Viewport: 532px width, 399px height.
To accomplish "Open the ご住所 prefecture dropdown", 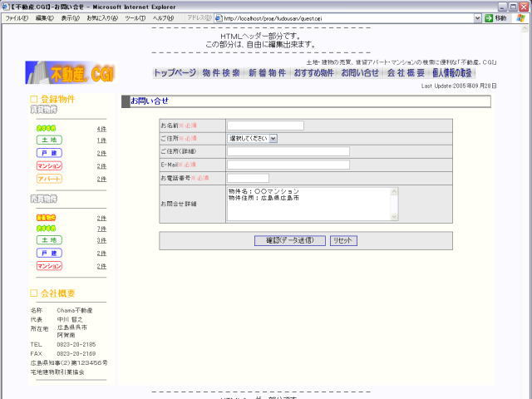I will point(252,138).
